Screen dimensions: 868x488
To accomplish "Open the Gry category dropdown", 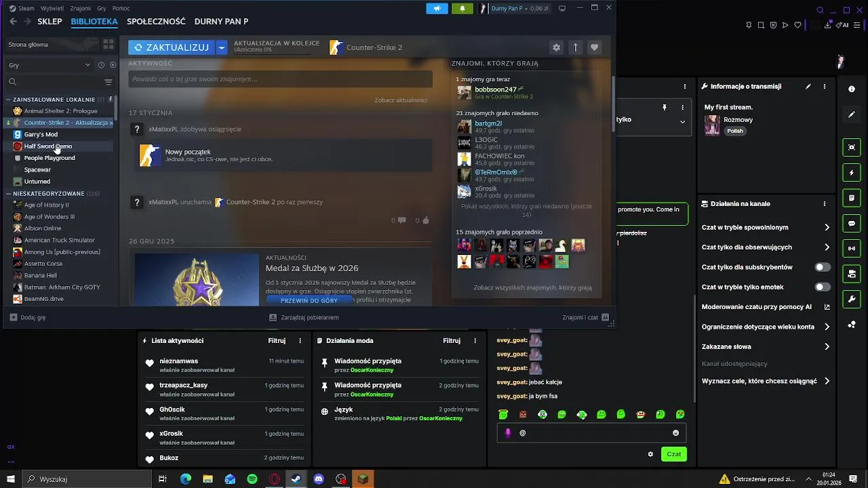I will [50, 65].
